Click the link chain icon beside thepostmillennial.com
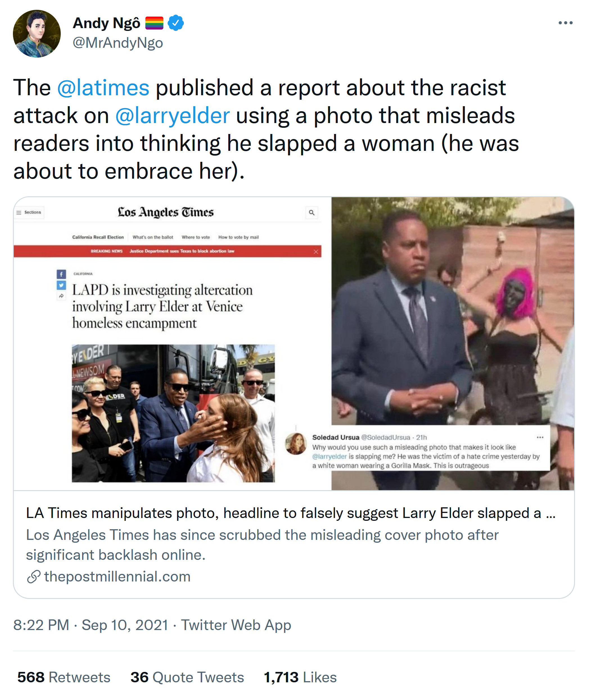Image resolution: width=589 pixels, height=700 pixels. pyautogui.click(x=34, y=577)
